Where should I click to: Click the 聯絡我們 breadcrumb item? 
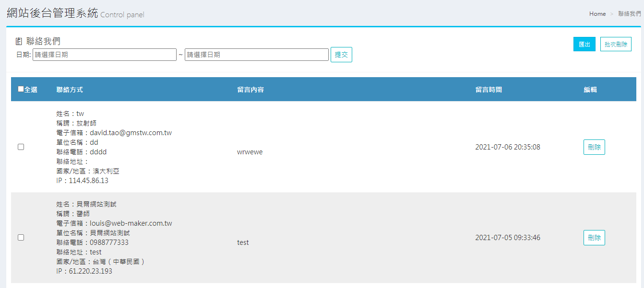click(629, 14)
